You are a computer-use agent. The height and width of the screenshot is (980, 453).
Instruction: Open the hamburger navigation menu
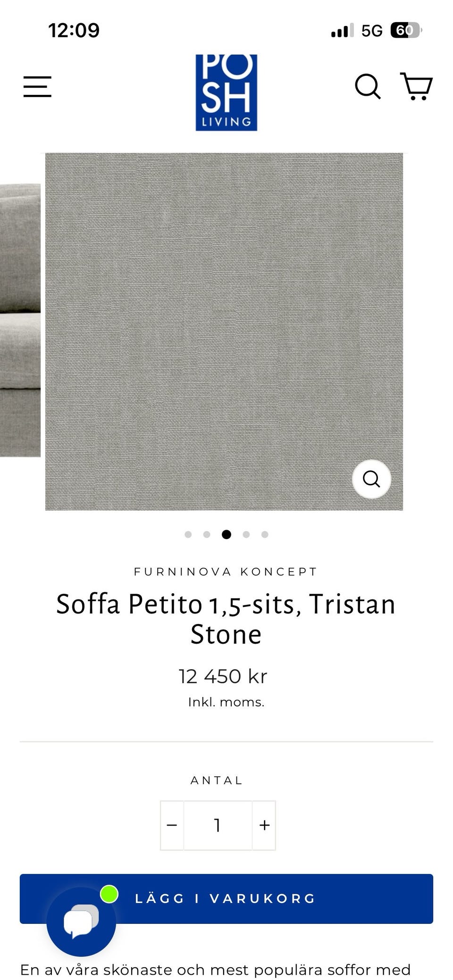click(37, 87)
